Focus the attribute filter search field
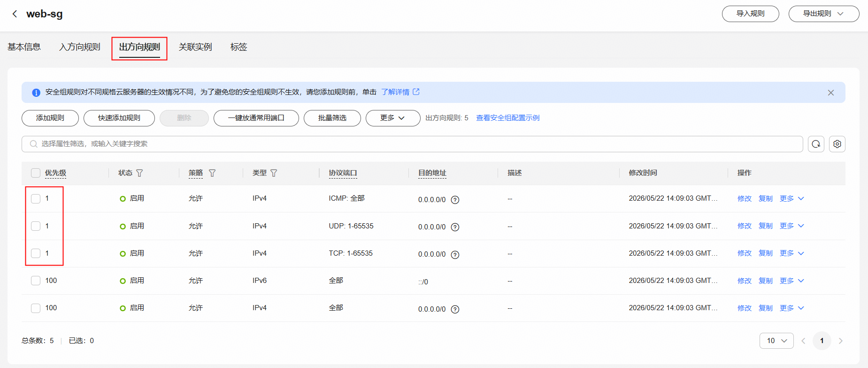Screen dimensions: 868x368 point(412,144)
